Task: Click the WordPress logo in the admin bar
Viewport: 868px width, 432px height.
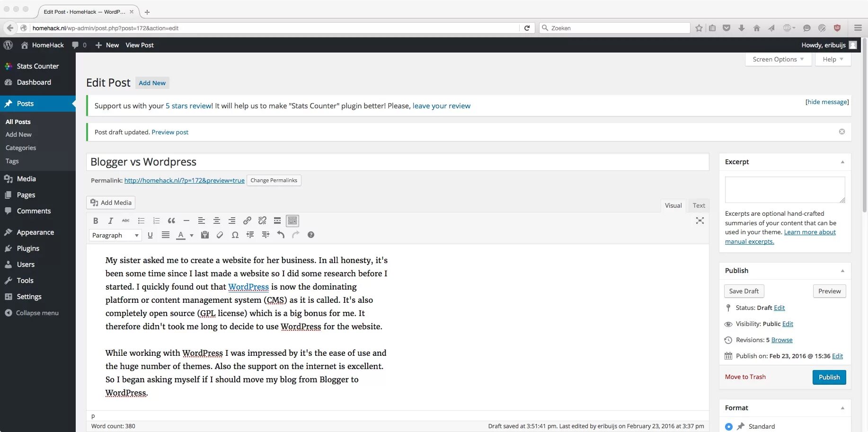Action: (x=8, y=45)
